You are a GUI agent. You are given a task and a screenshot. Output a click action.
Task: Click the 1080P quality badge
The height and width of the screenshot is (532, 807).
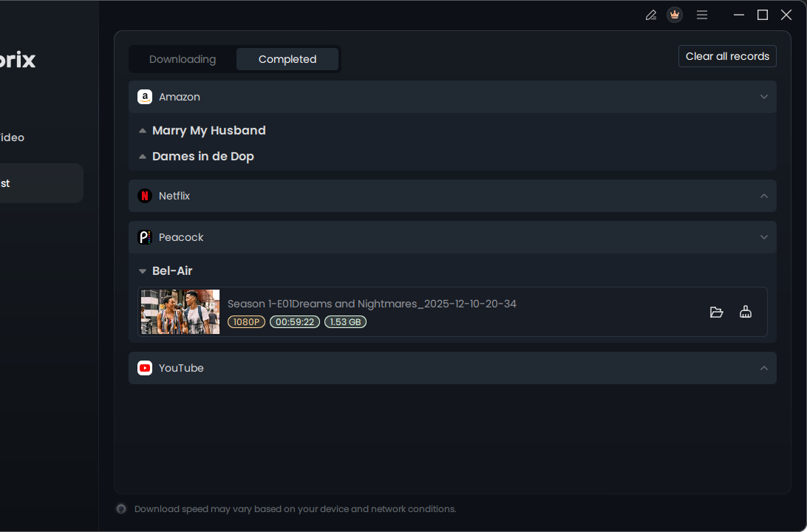pyautogui.click(x=246, y=321)
